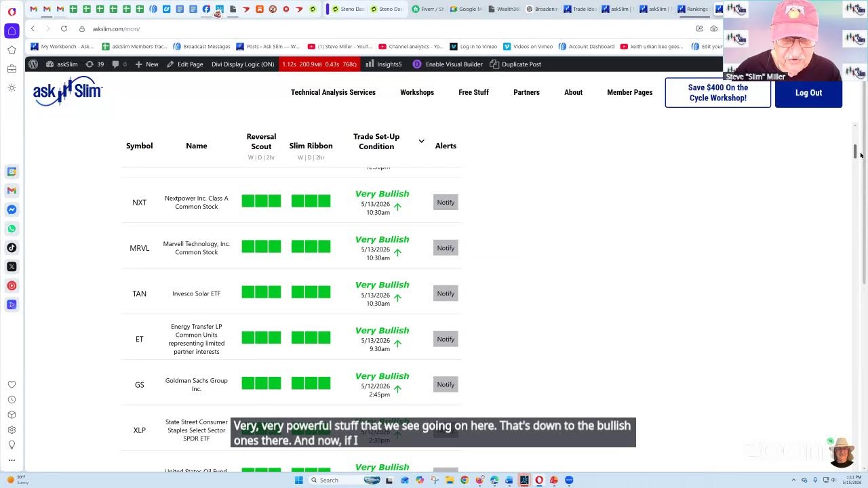This screenshot has height=488, width=868.
Task: Open X (Twitter) in the sidebar
Action: coord(12,266)
